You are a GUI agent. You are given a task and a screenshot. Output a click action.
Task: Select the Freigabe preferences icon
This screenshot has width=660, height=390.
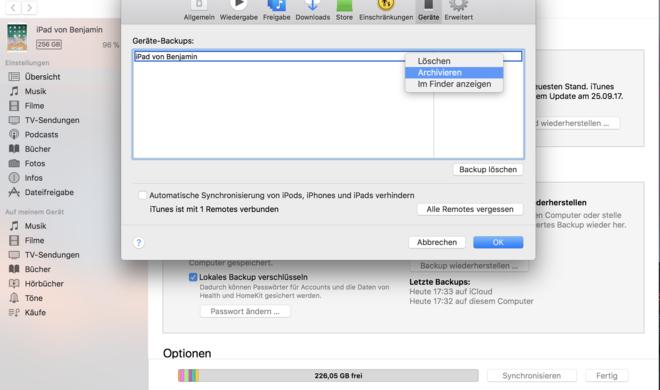(277, 5)
